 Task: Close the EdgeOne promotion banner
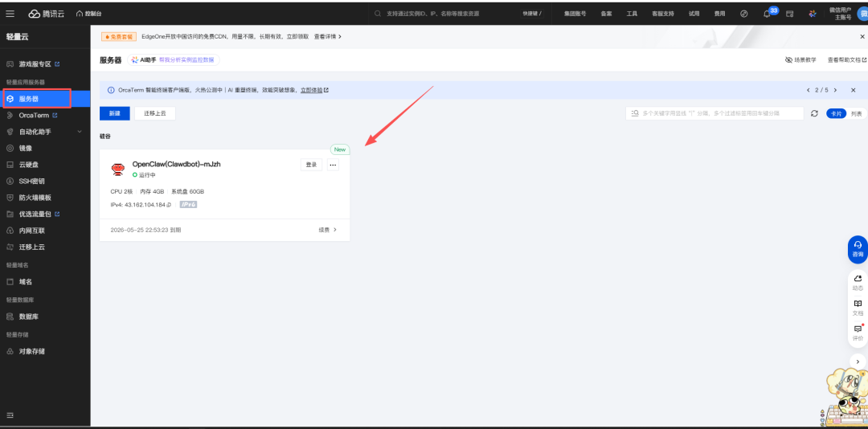(x=862, y=36)
